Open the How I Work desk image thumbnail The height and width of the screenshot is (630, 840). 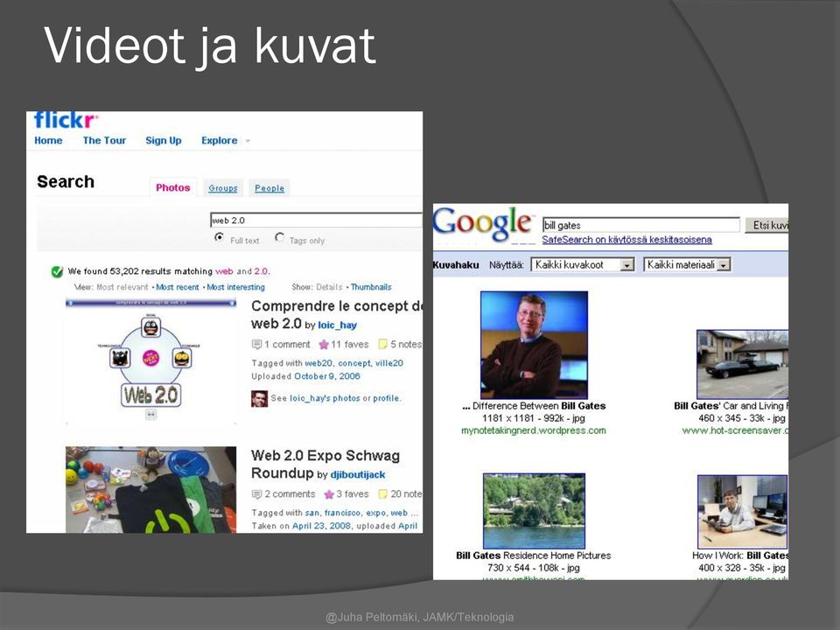click(743, 512)
